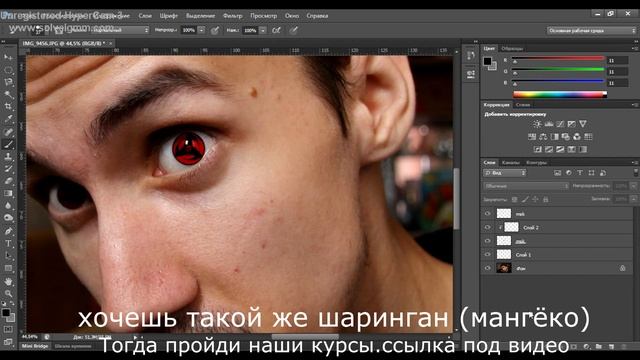Select the Eraser tool
This screenshot has width=640, height=360.
tap(8, 181)
